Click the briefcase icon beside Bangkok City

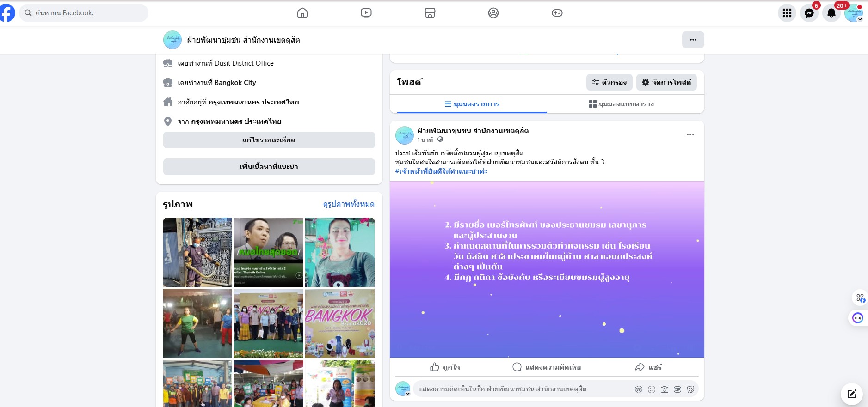[x=168, y=83]
